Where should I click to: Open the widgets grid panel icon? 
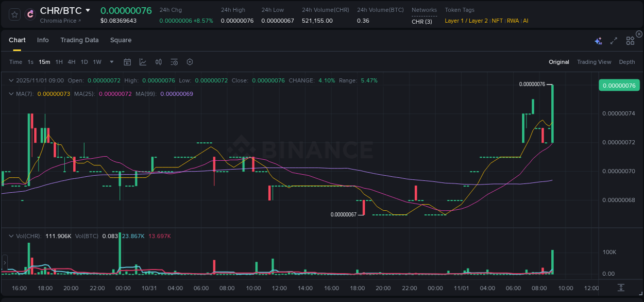[x=630, y=40]
